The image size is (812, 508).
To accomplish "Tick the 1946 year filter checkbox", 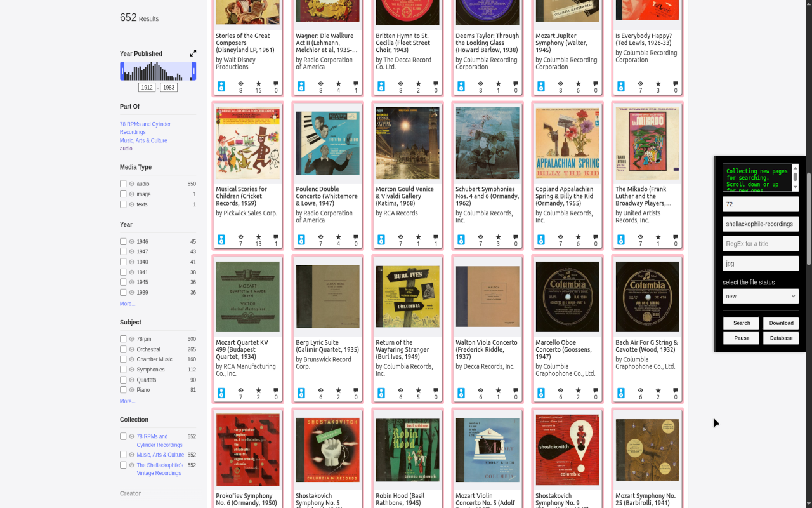I will click(x=123, y=241).
